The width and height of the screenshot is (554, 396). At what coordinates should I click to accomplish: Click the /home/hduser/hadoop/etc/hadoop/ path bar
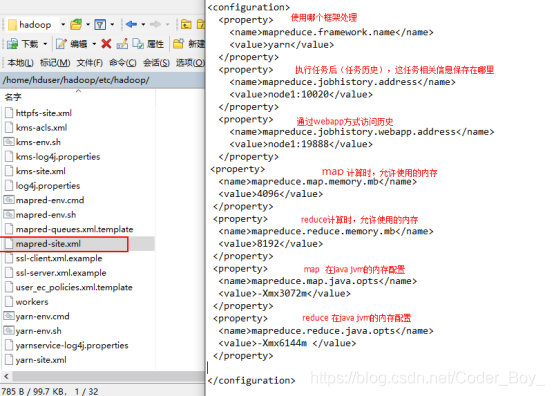click(102, 80)
